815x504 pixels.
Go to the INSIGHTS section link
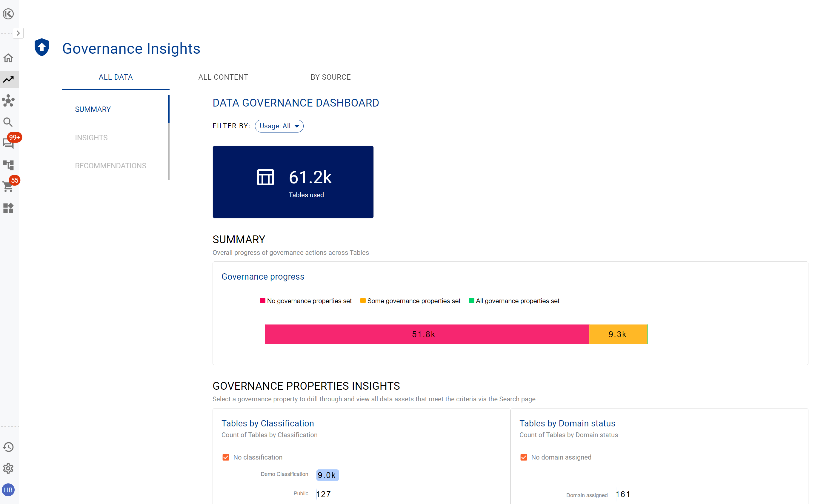(91, 138)
